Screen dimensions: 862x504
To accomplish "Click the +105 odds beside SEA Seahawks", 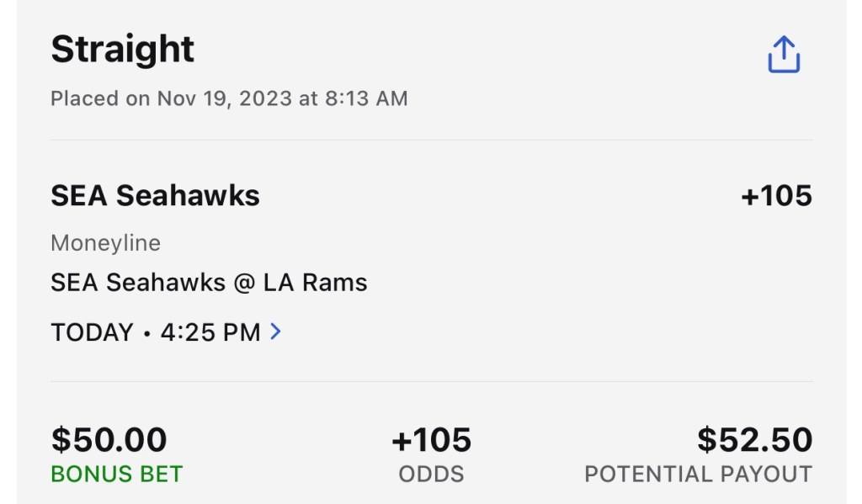I will click(776, 196).
